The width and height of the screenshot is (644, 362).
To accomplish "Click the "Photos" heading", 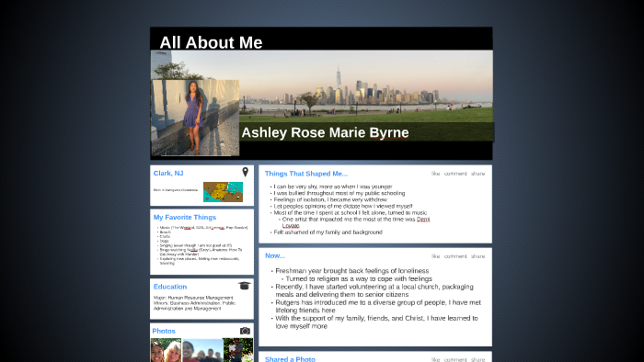I will click(x=164, y=331).
